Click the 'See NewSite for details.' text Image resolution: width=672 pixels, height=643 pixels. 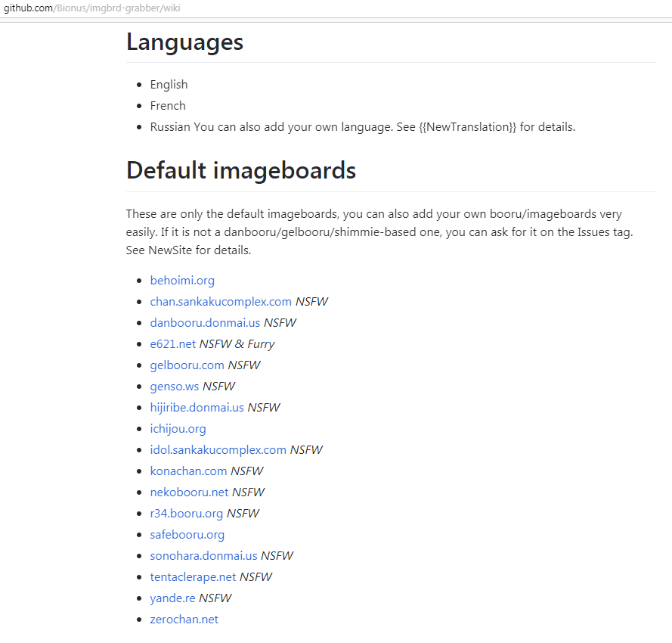[x=188, y=250]
